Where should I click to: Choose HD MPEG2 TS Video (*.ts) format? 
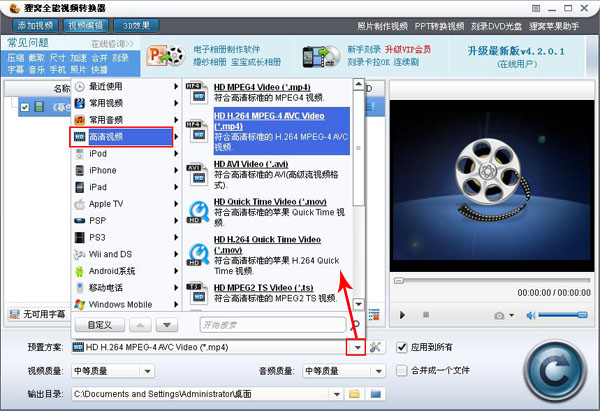tap(267, 293)
